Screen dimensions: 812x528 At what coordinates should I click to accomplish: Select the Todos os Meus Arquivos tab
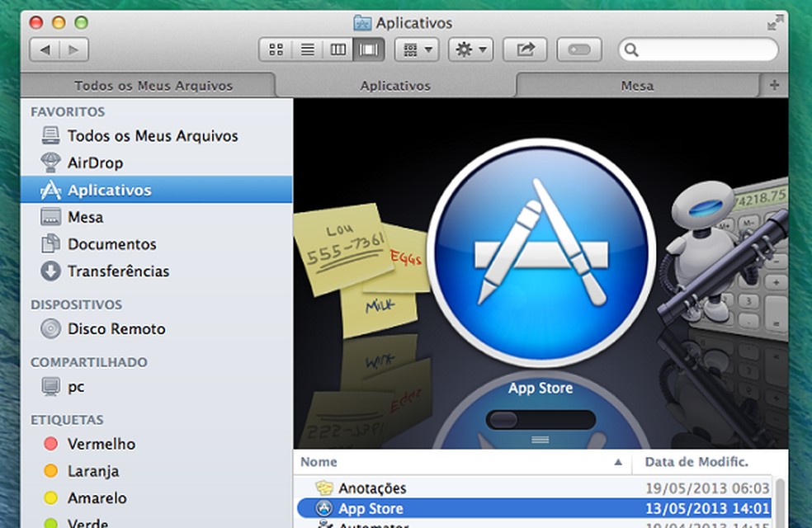[x=149, y=86]
